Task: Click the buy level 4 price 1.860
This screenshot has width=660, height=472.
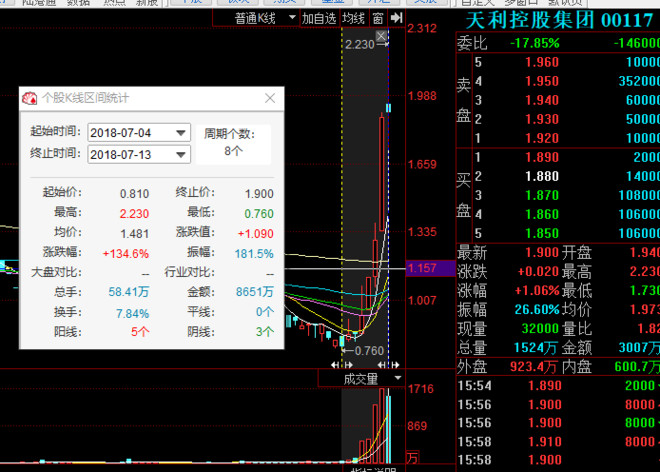Action: [542, 214]
